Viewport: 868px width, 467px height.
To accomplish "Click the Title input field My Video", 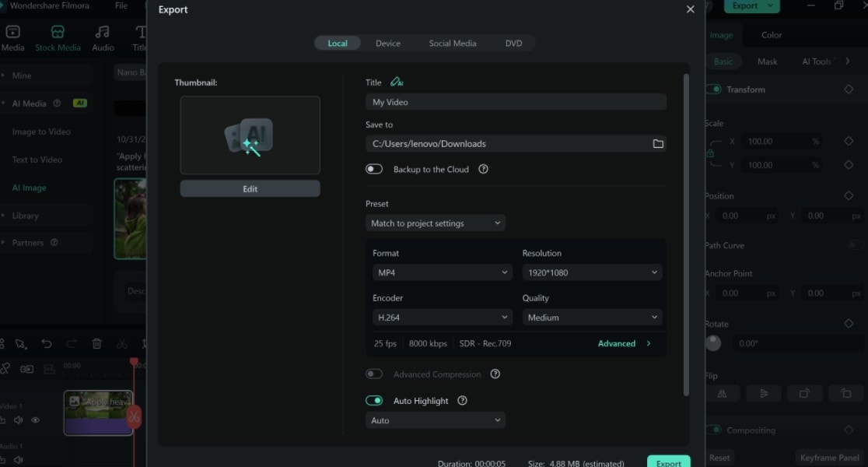I will pyautogui.click(x=516, y=102).
